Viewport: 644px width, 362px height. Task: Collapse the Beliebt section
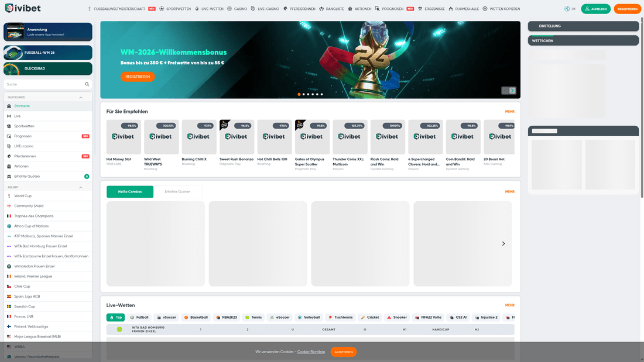(81, 187)
